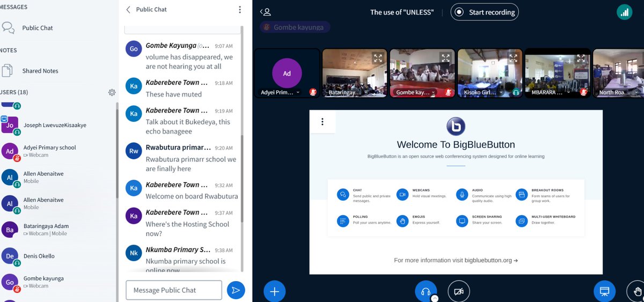Click the Shared Notes document icon
Screen dimensions: 644x302
pyautogui.click(x=8, y=70)
